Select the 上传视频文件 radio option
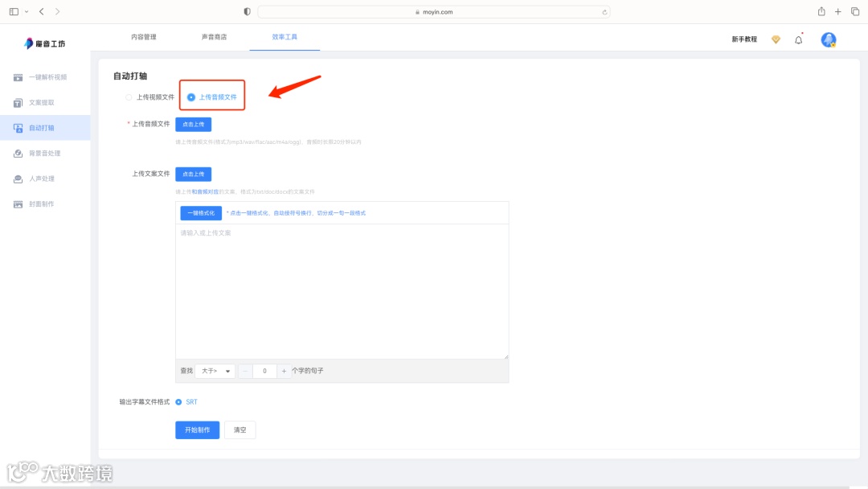The height and width of the screenshot is (489, 868). tap(129, 97)
